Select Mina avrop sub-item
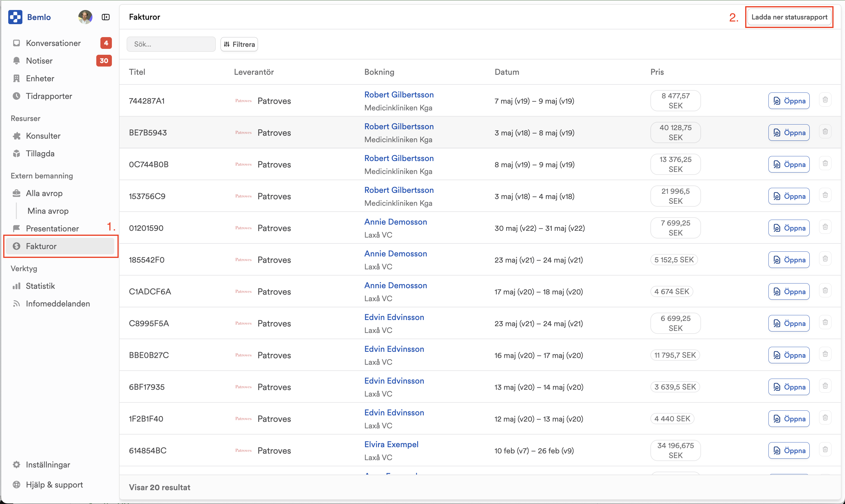This screenshot has width=845, height=504. click(48, 211)
